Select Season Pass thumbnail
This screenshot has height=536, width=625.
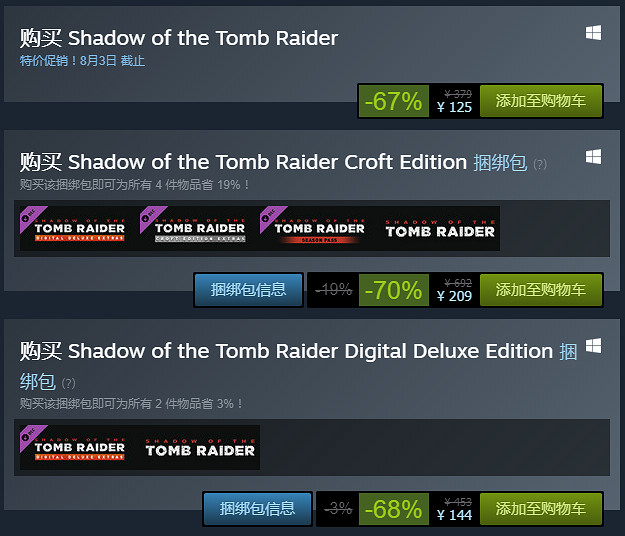click(x=319, y=228)
